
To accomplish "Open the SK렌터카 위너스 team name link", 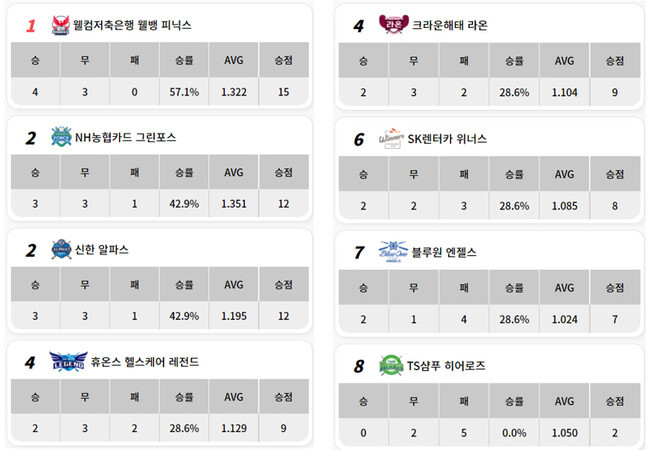I will tap(448, 139).
